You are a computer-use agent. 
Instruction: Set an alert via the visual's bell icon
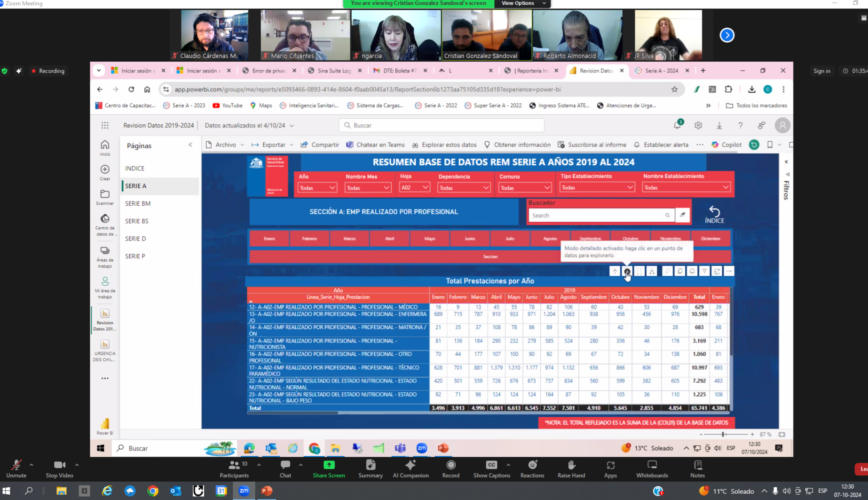click(x=692, y=271)
